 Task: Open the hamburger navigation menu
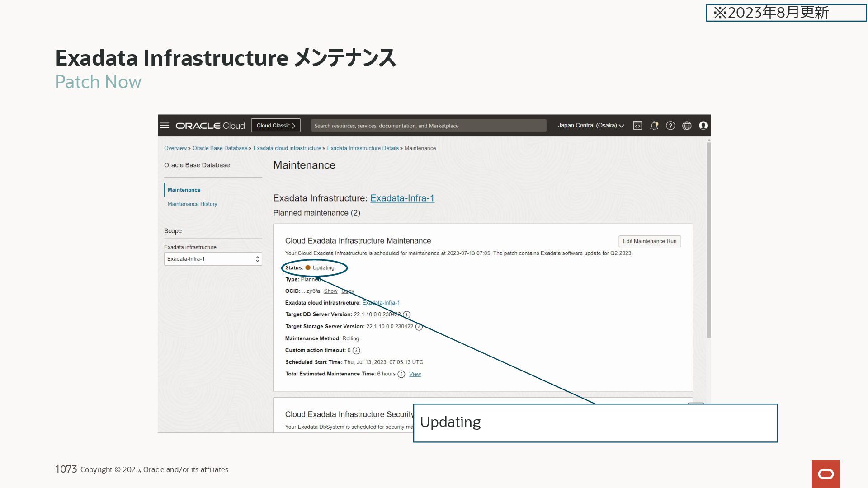(x=165, y=126)
